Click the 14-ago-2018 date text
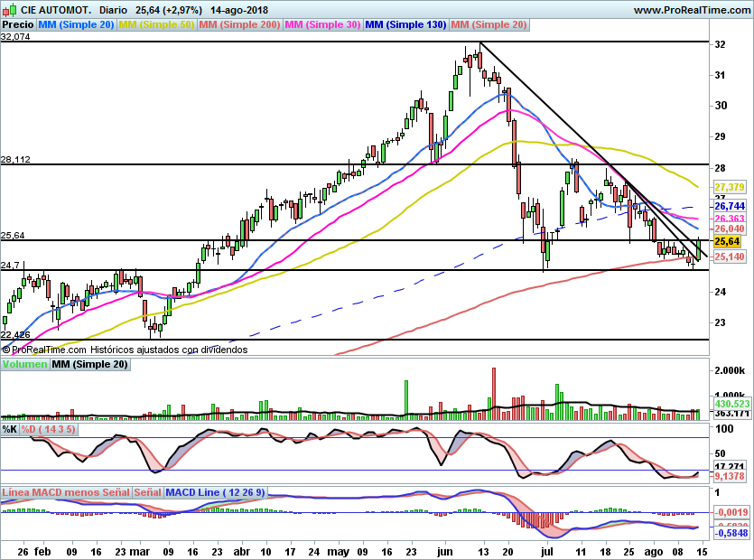This screenshot has height=560, width=754. pos(239,10)
